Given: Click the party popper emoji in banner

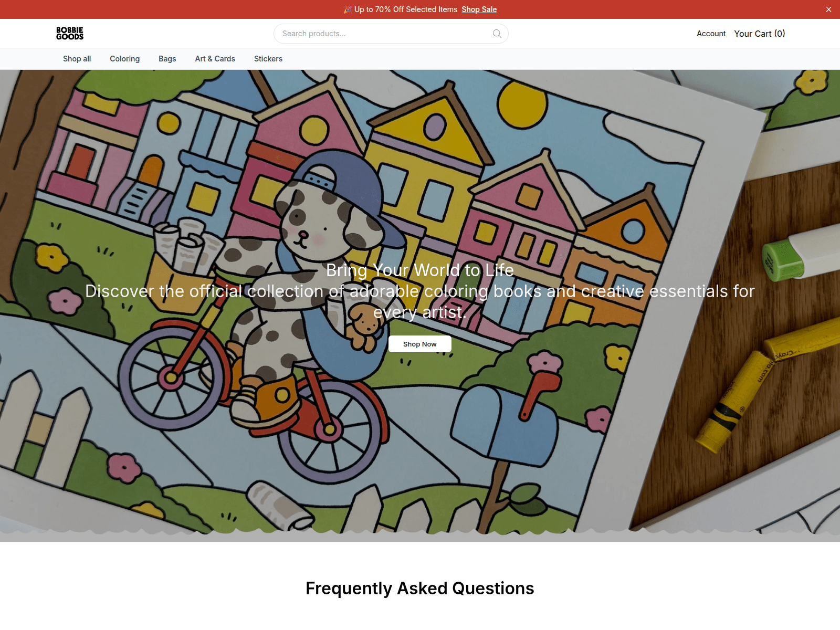Looking at the screenshot, I should point(348,9).
